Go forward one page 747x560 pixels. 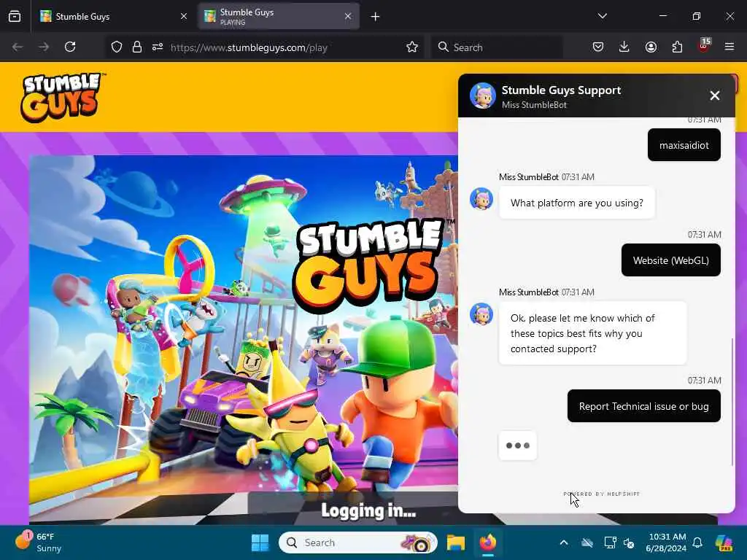(x=44, y=47)
